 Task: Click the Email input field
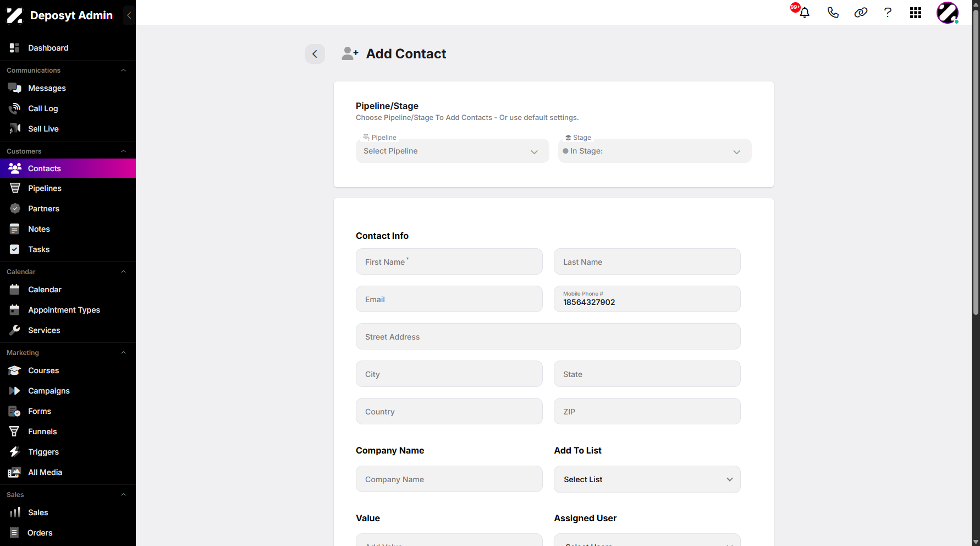[449, 299]
